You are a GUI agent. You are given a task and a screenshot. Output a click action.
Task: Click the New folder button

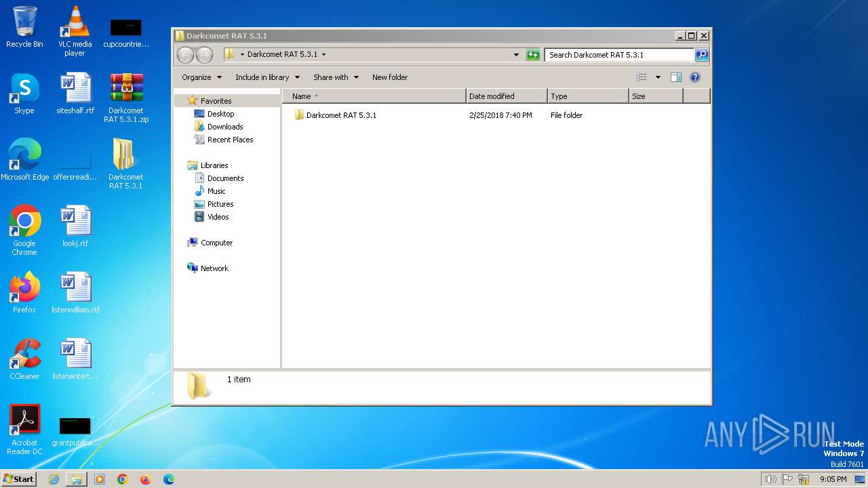(390, 77)
